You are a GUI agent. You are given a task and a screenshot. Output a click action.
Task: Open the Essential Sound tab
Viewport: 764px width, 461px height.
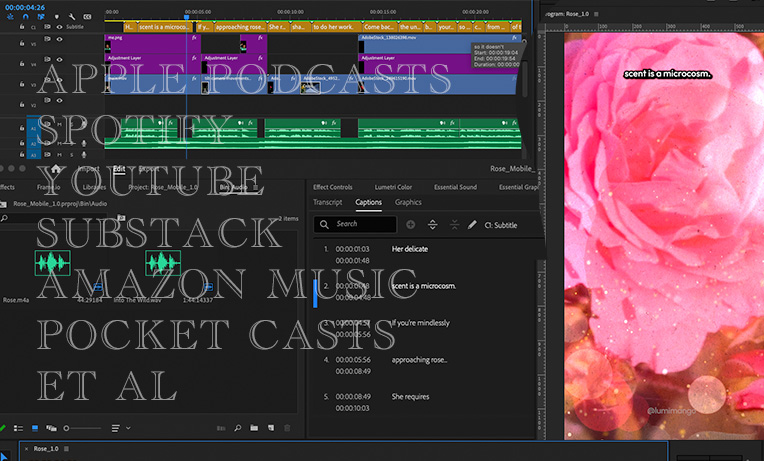tap(455, 187)
